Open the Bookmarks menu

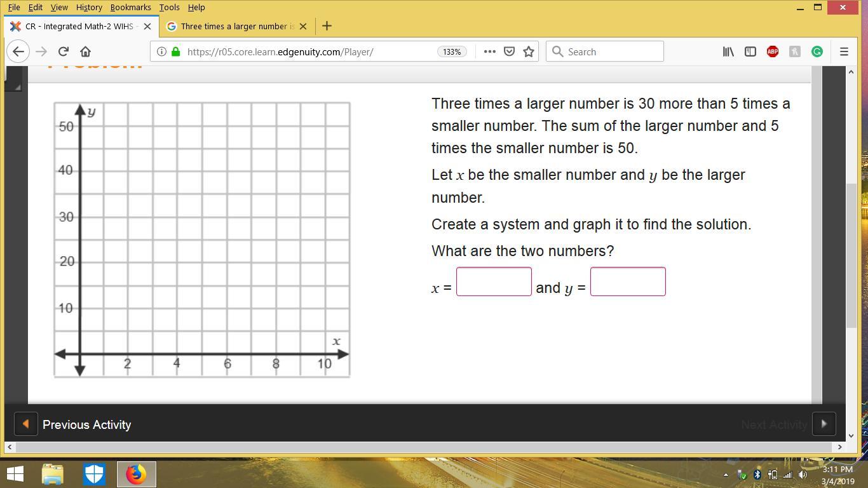(x=130, y=7)
